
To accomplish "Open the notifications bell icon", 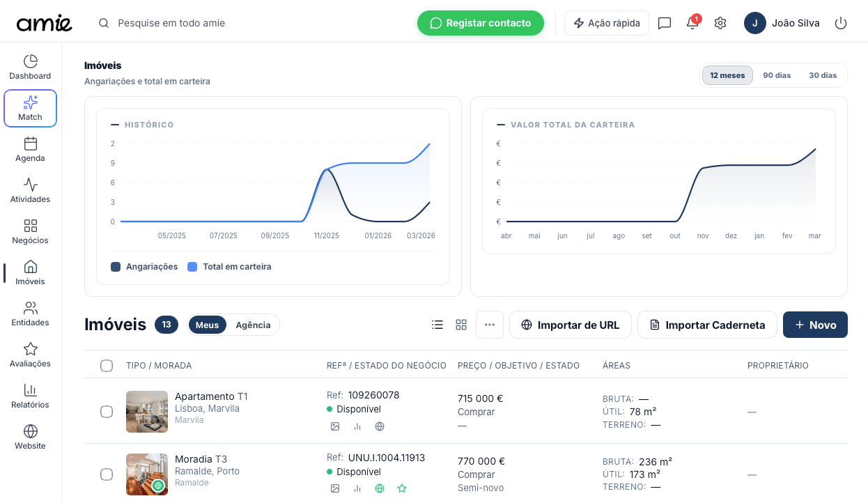I will pyautogui.click(x=692, y=23).
